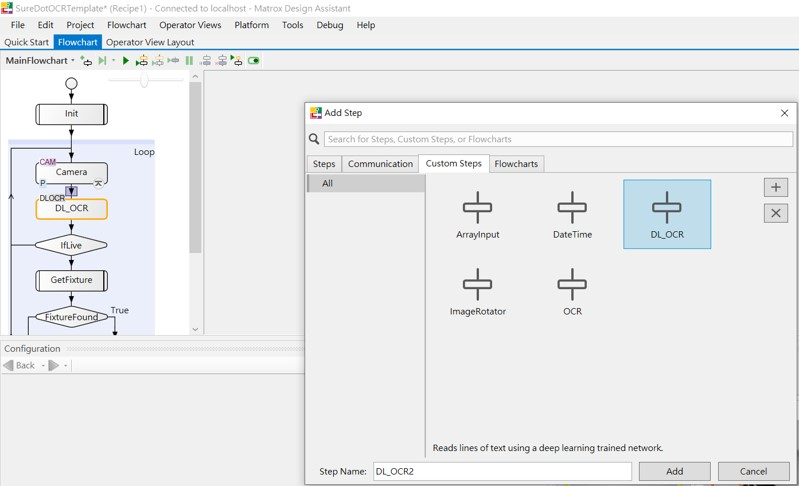This screenshot has height=486, width=799.
Task: Click the run-to-next-step icon
Action: (x=102, y=61)
